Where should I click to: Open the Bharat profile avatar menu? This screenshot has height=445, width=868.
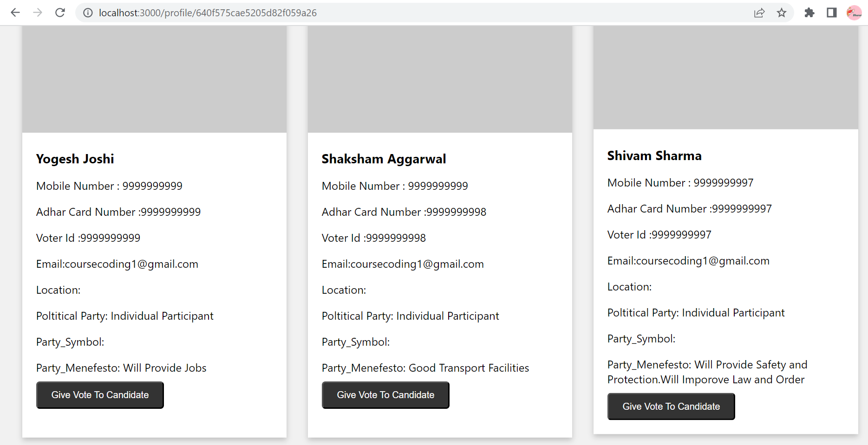(854, 13)
